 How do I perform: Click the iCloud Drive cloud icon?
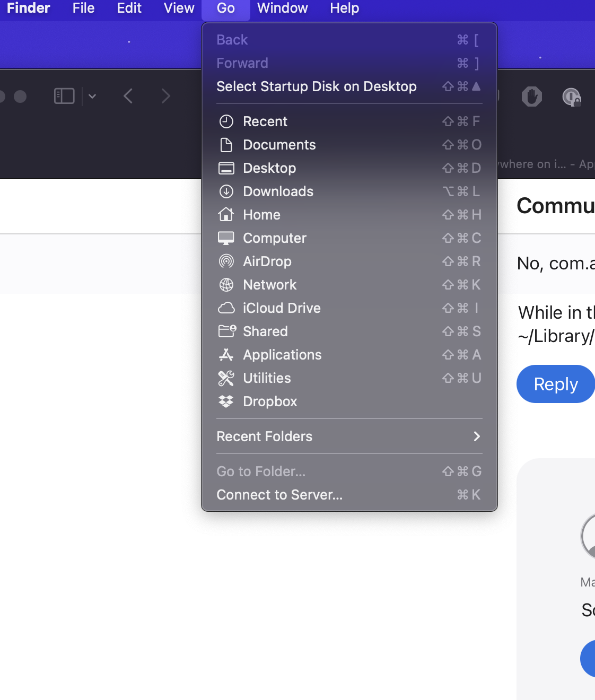(x=226, y=308)
